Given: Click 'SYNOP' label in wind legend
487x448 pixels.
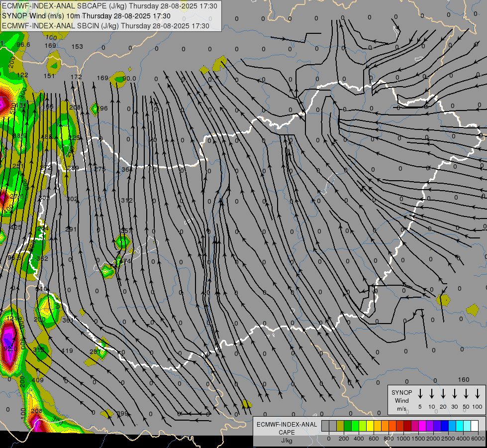Looking at the screenshot, I should pyautogui.click(x=401, y=392).
